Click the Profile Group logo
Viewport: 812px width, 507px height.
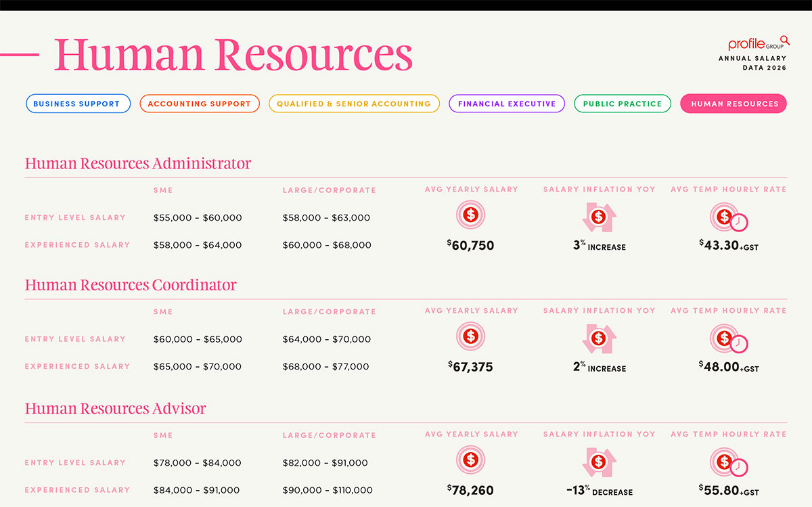click(758, 43)
